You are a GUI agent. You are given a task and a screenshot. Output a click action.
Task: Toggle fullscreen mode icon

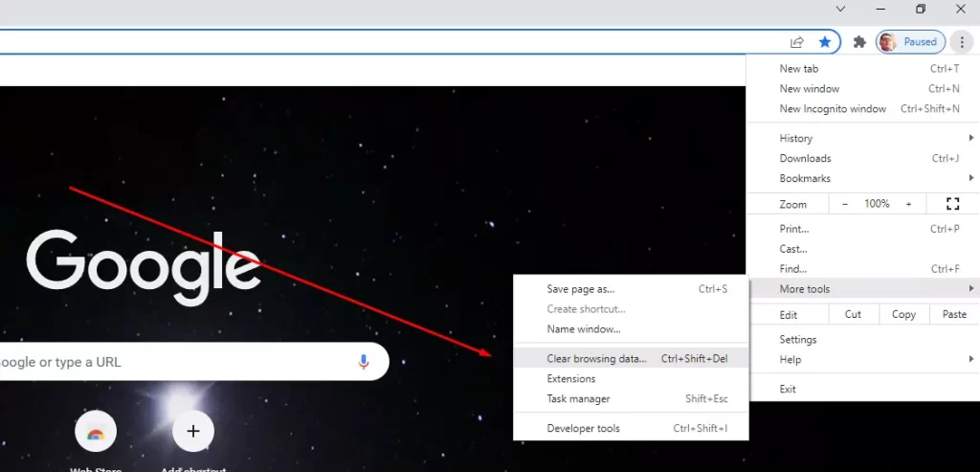[952, 204]
